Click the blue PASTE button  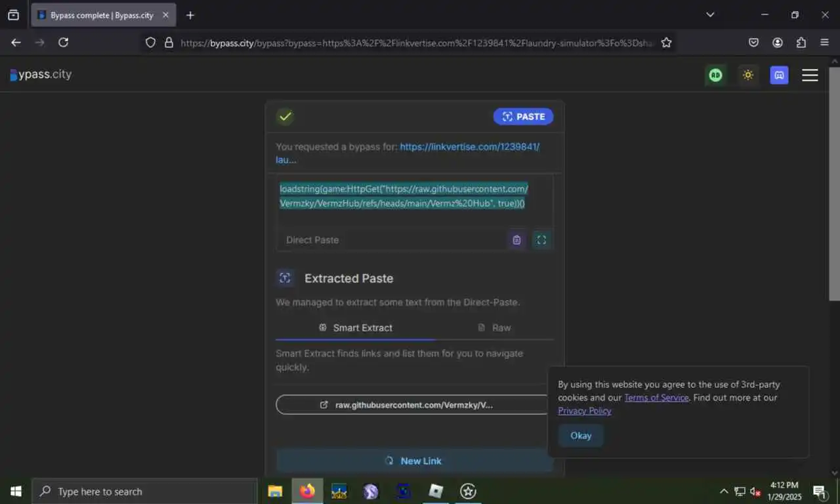click(x=523, y=117)
